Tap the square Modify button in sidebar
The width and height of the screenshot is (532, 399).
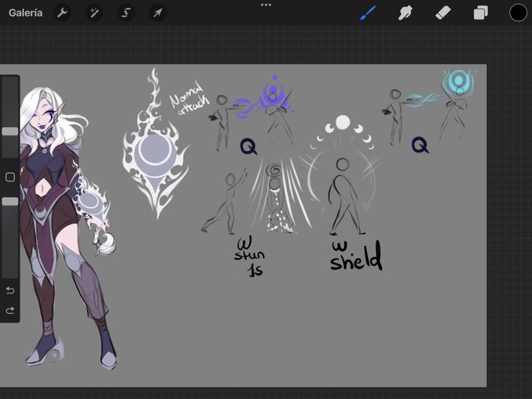10,177
